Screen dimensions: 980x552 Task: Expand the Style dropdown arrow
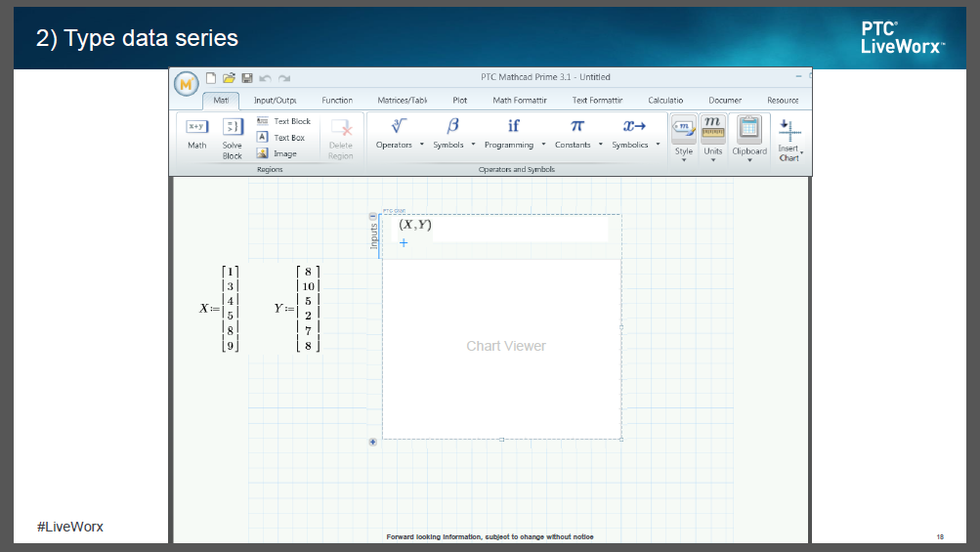tap(684, 160)
